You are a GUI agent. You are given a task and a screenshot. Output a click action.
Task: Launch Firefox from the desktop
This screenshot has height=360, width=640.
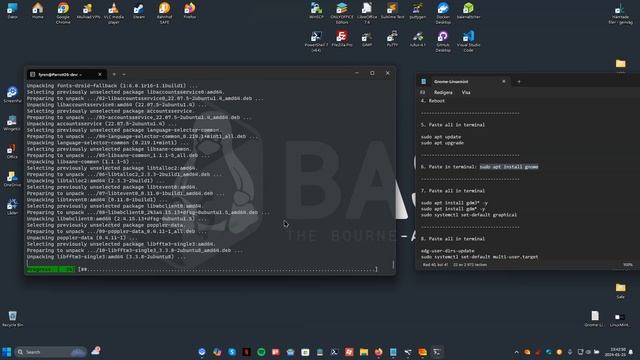coord(190,11)
